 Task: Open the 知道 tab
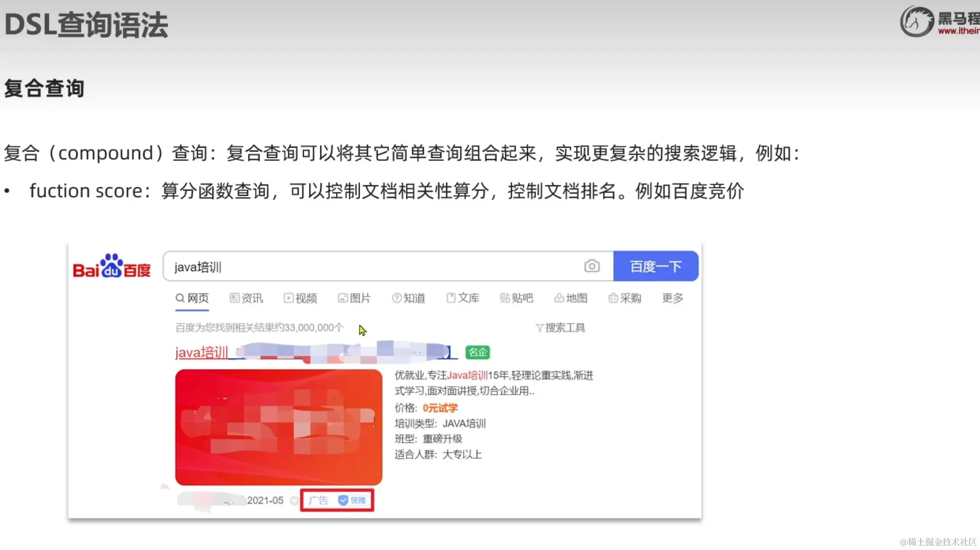(409, 298)
